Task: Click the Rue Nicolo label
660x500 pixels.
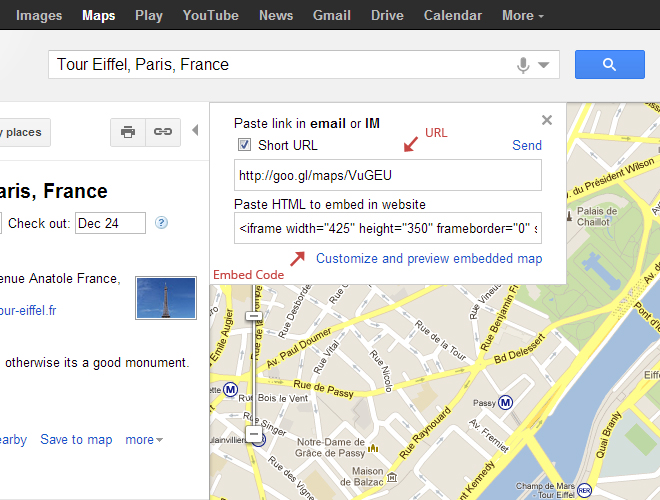Action: 381,371
